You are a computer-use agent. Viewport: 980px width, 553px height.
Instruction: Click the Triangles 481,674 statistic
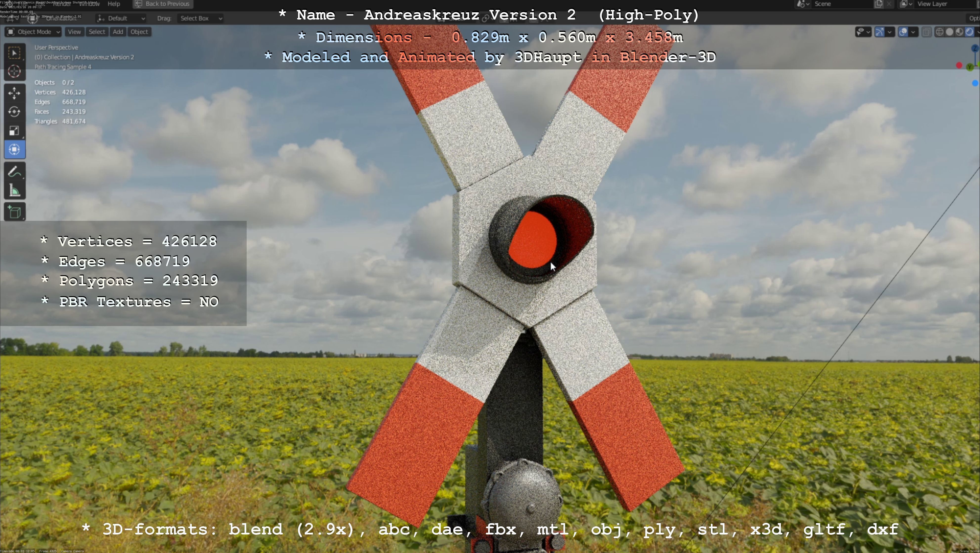point(60,122)
